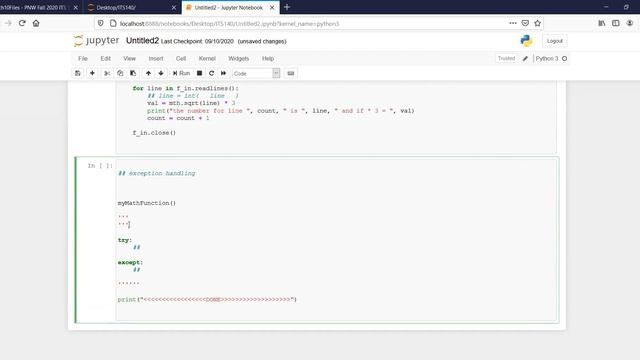Copy selected cells icon
Viewport: 640px width, 360px height.
pos(120,73)
